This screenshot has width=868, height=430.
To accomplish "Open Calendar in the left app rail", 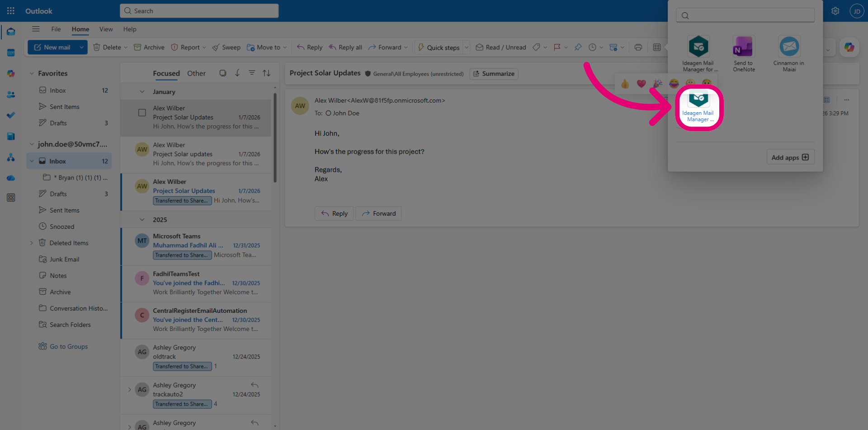I will [x=11, y=53].
